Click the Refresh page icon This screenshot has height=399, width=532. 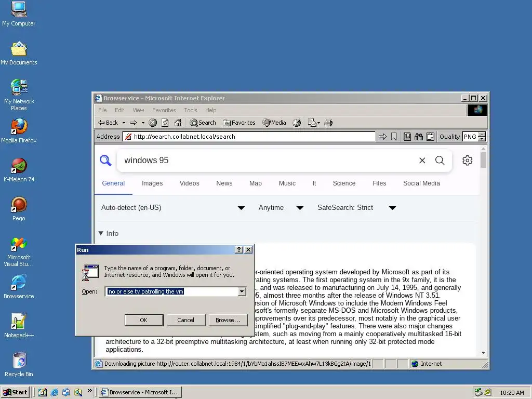tap(165, 123)
